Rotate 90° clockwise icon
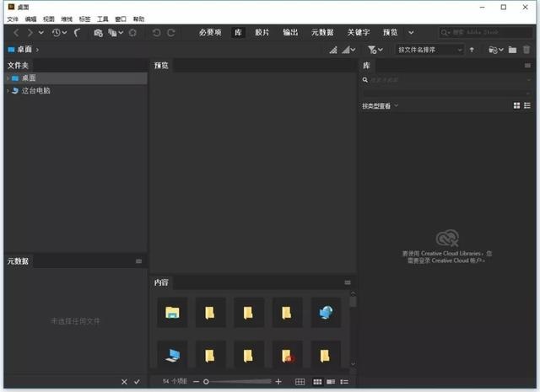 coord(170,33)
